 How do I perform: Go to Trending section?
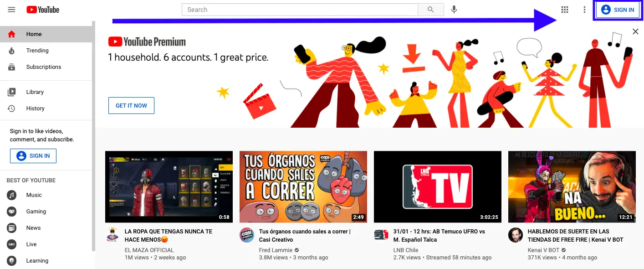click(37, 51)
